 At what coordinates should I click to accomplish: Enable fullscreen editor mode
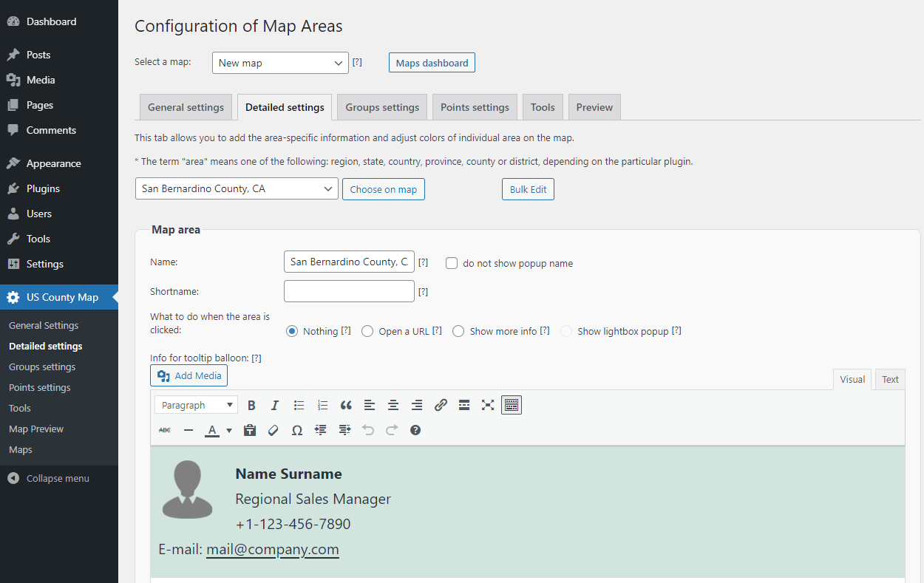pyautogui.click(x=488, y=405)
